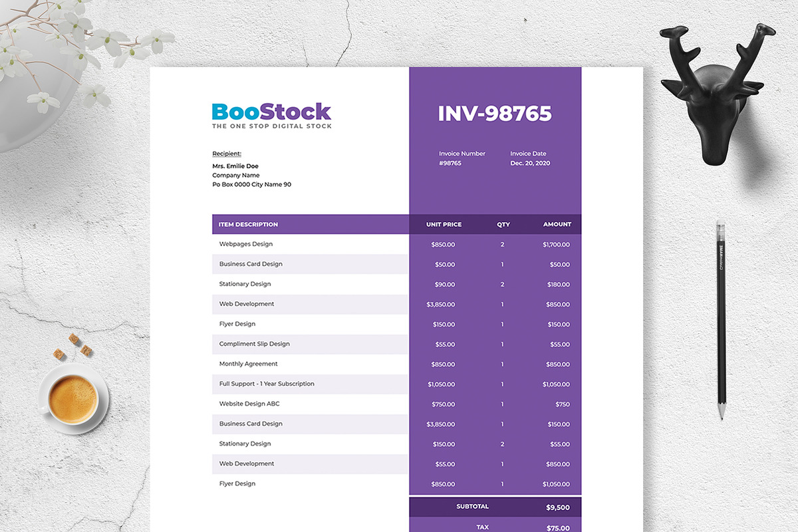
Task: Click the Monthly Agreement line item
Action: coord(249,364)
